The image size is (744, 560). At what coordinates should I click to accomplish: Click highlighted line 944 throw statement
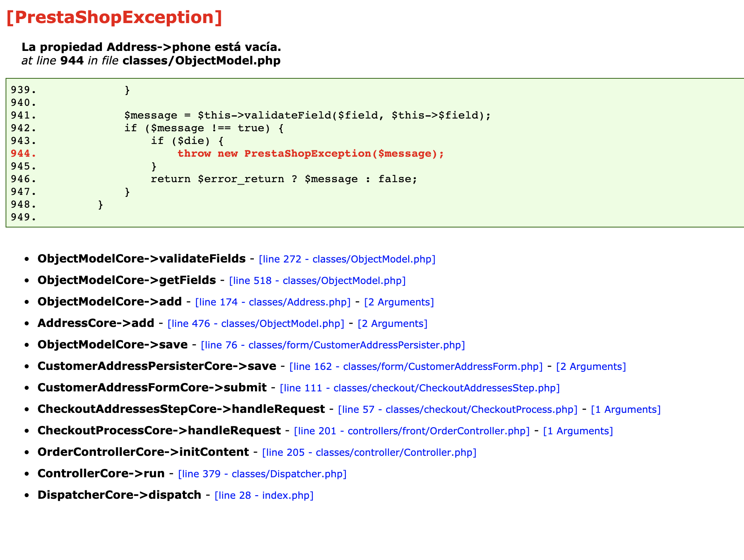[310, 154]
